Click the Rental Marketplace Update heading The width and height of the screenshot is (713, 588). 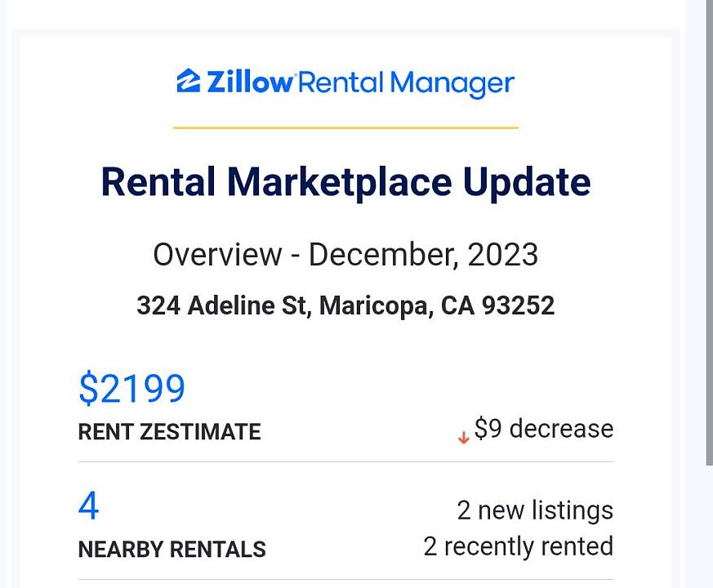tap(345, 181)
